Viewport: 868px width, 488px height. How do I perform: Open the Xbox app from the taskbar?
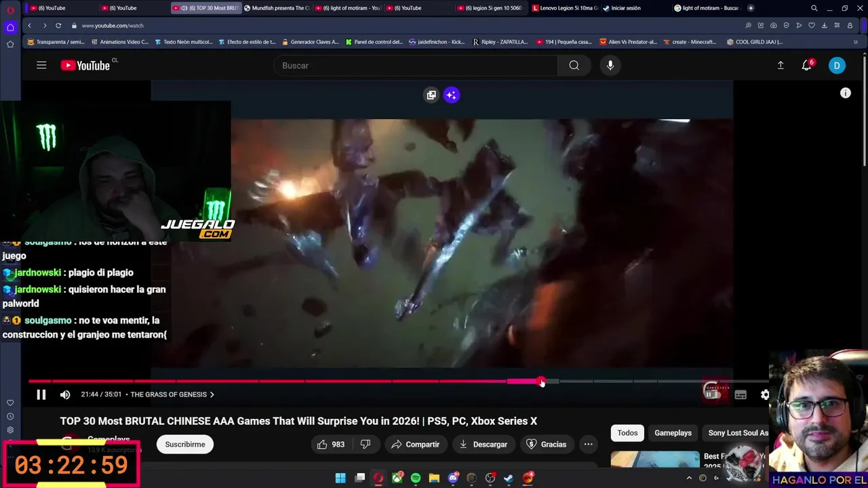(397, 478)
